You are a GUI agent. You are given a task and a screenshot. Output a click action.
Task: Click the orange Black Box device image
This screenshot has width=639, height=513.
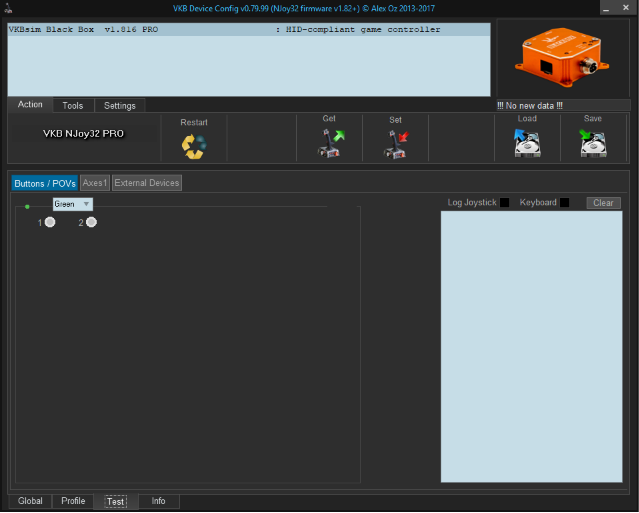[562, 57]
